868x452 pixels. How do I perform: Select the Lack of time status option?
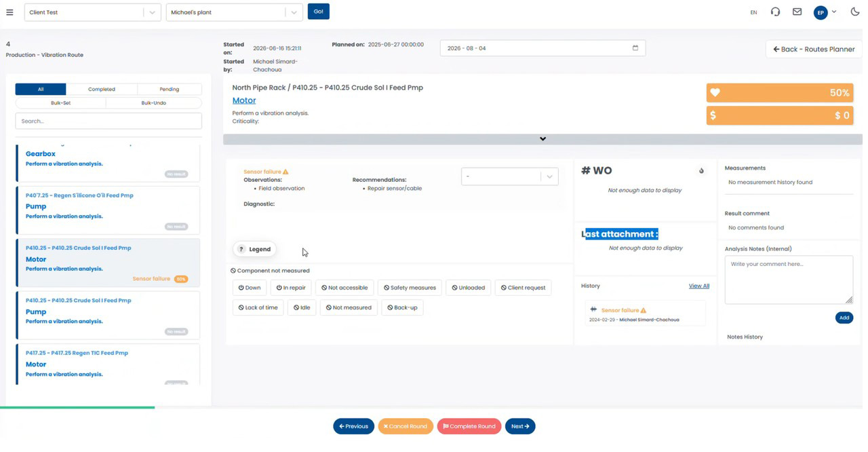pyautogui.click(x=258, y=307)
